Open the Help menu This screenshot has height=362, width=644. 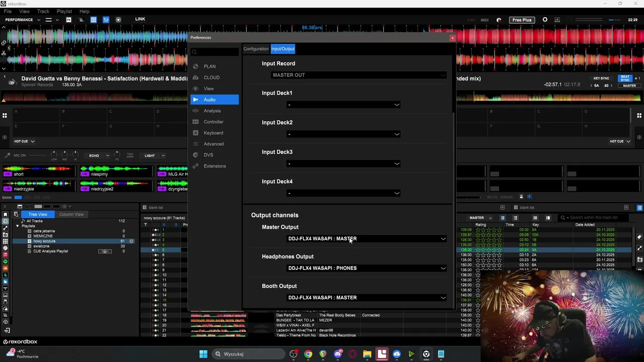pyautogui.click(x=84, y=11)
